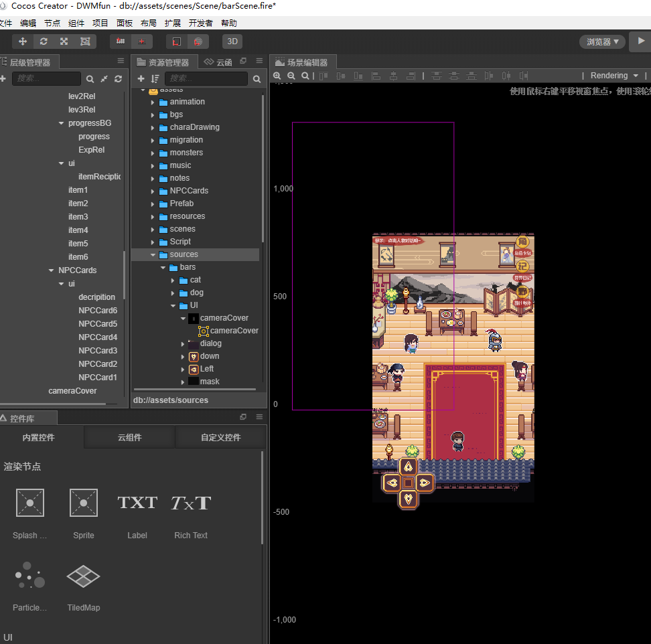Screen dimensions: 651x644
Task: Refresh the hierarchy manager node tree
Action: click(x=118, y=79)
